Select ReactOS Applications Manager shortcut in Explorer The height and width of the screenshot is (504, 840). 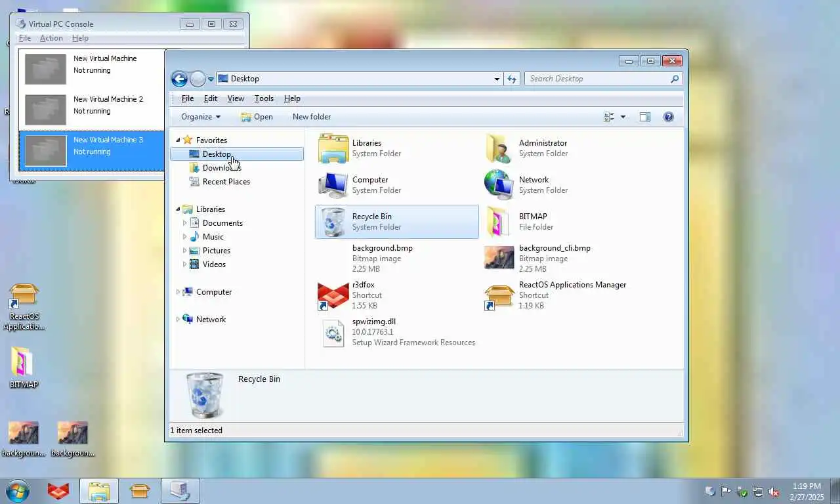(x=499, y=295)
